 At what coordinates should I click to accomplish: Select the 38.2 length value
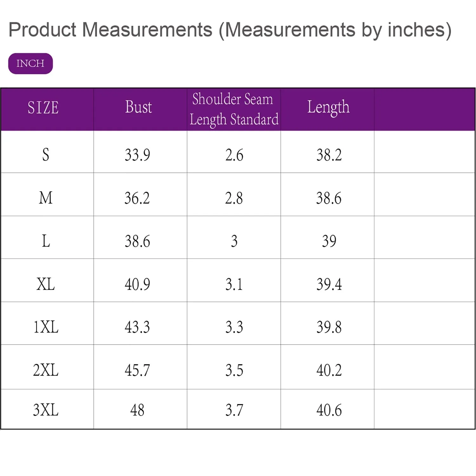(329, 155)
